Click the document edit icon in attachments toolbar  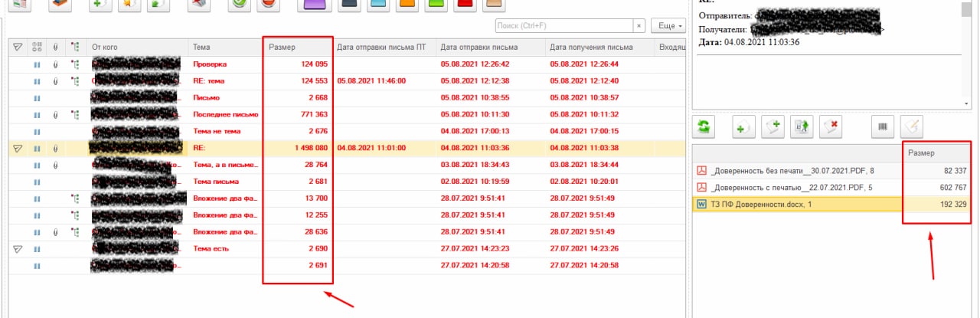pyautogui.click(x=802, y=126)
